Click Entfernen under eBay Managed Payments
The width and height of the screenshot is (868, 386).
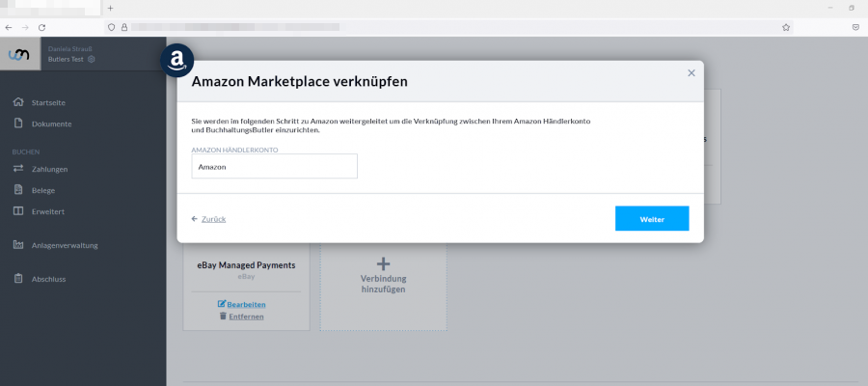click(x=246, y=317)
